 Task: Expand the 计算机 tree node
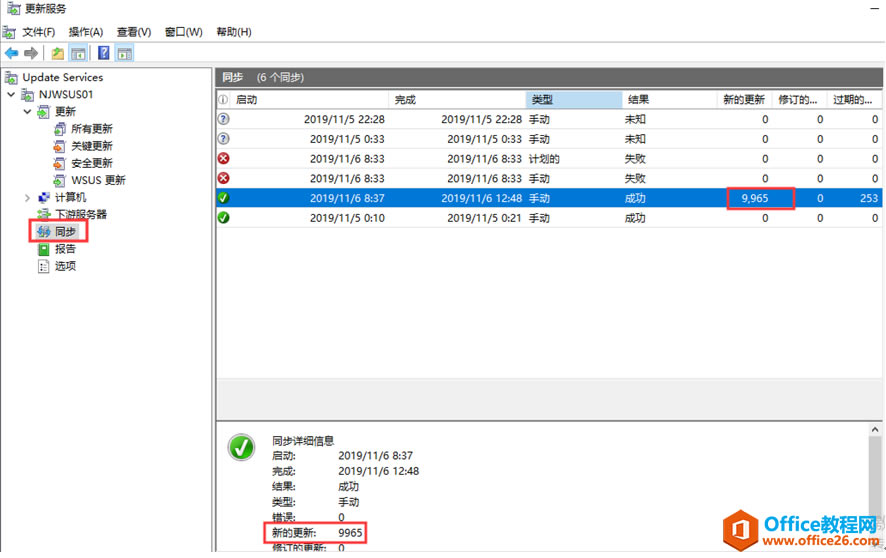[27, 198]
